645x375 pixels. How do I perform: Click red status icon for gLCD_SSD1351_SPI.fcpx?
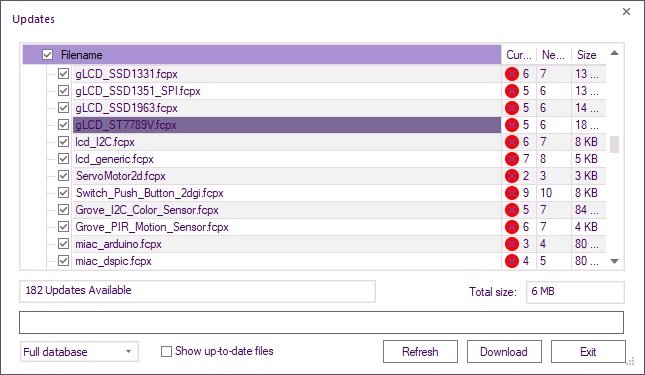coord(512,91)
